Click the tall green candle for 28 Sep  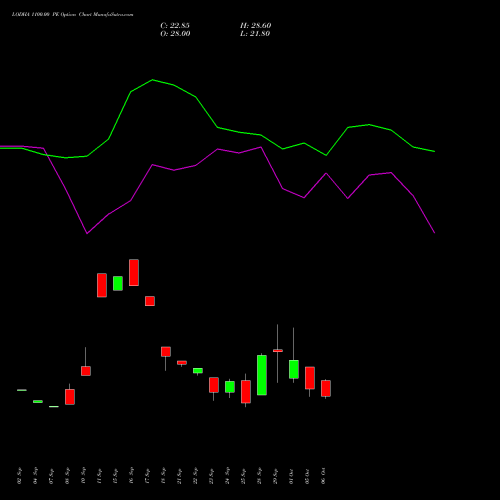tap(262, 375)
